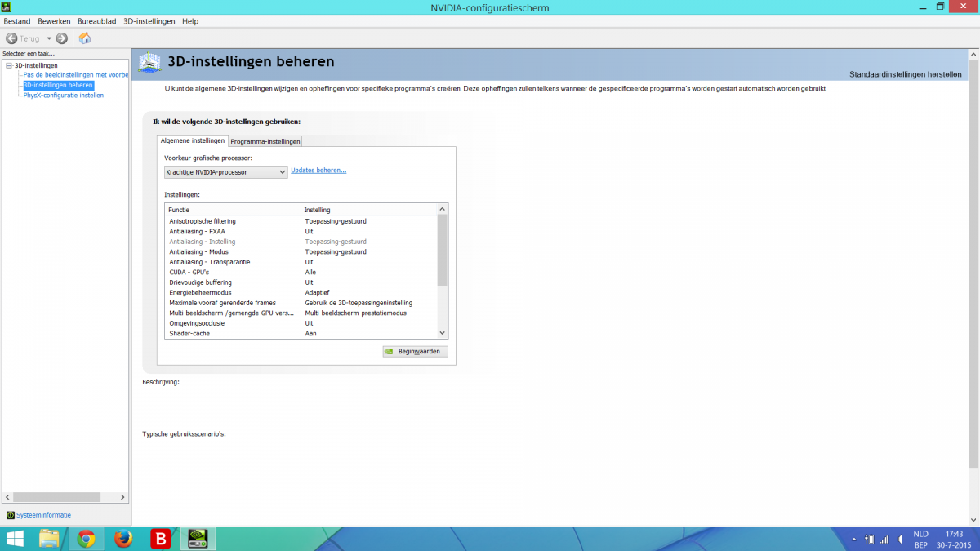
Task: Open the Help menu
Action: coord(190,21)
